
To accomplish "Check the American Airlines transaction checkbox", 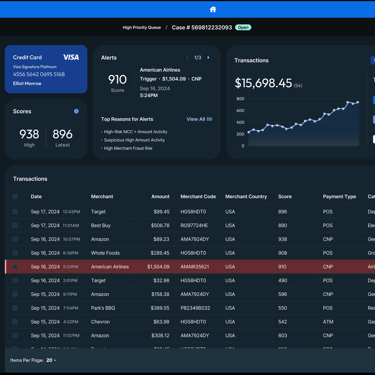I will [x=15, y=267].
